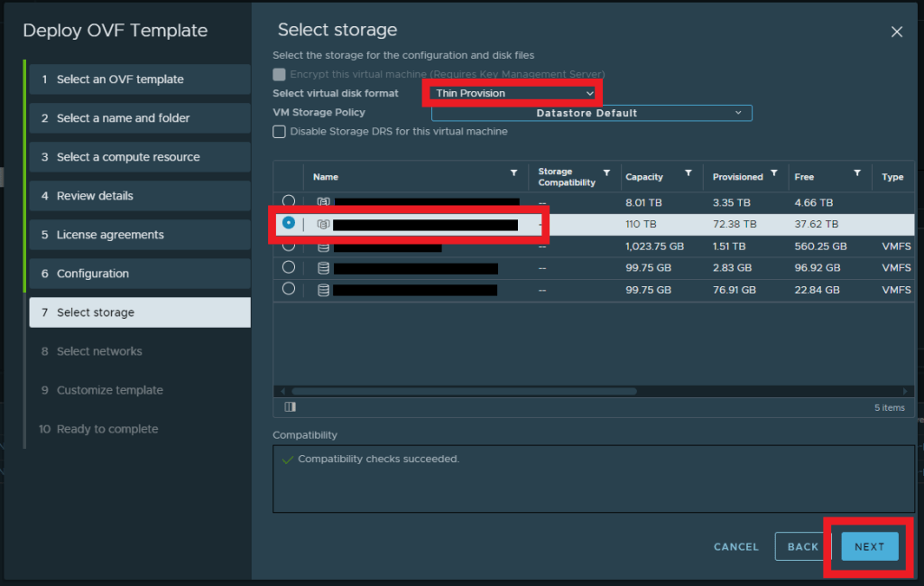Open the Provisioned column filter icon
The image size is (924, 586).
(773, 172)
